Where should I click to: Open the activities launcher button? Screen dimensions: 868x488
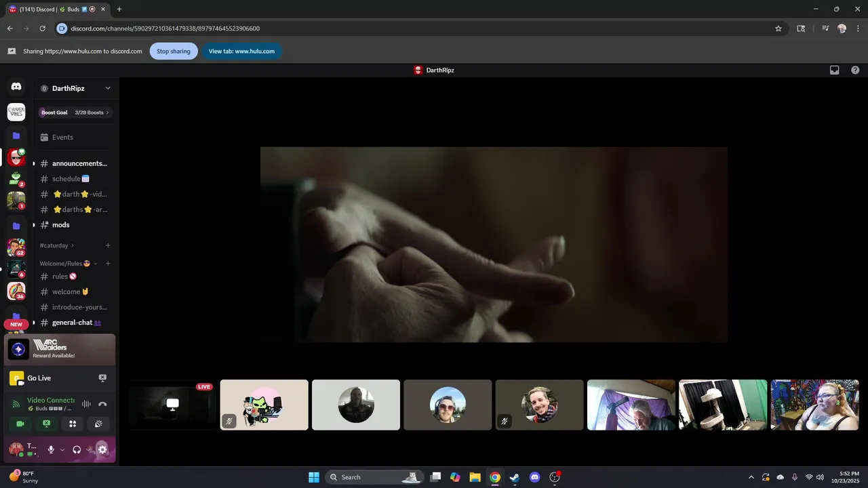[72, 424]
